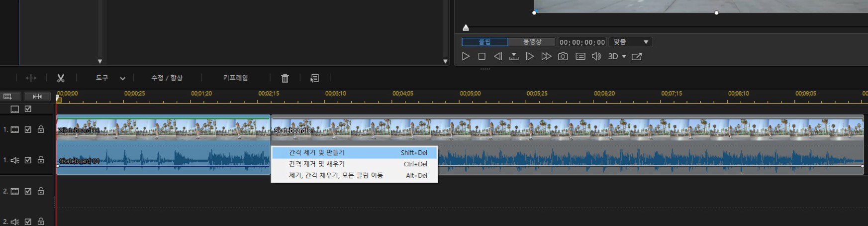Image resolution: width=868 pixels, height=226 pixels.
Task: Stop preview playback
Action: (482, 57)
